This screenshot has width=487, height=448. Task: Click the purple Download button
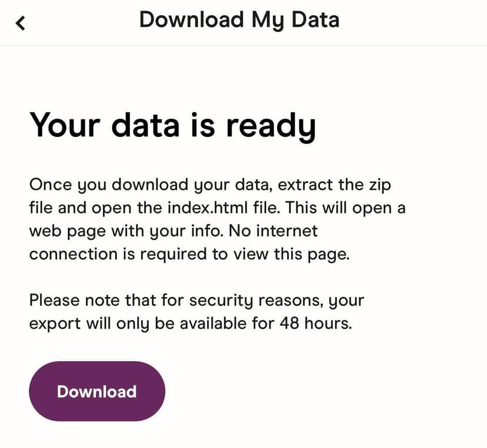(97, 391)
